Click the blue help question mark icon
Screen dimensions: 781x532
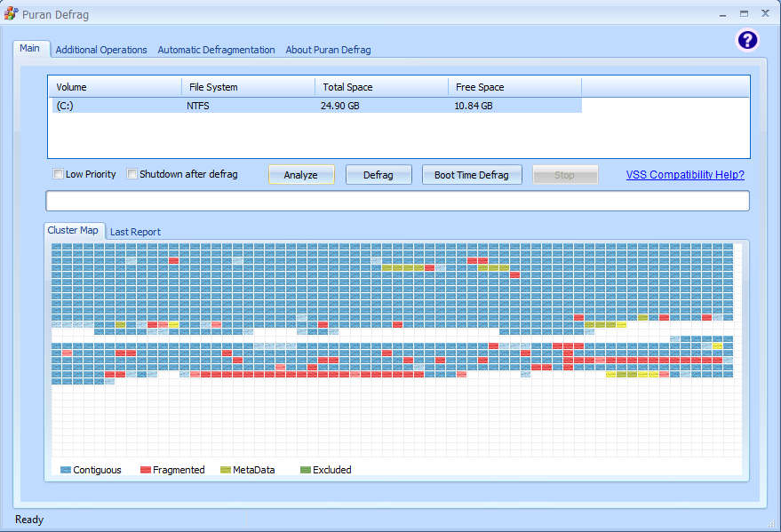click(747, 40)
